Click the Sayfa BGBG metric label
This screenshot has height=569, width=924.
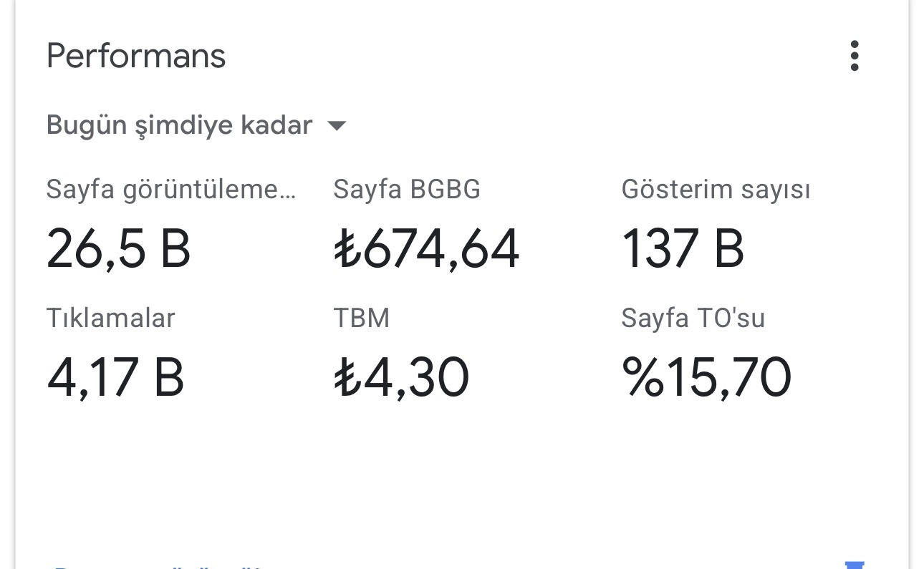tap(407, 190)
